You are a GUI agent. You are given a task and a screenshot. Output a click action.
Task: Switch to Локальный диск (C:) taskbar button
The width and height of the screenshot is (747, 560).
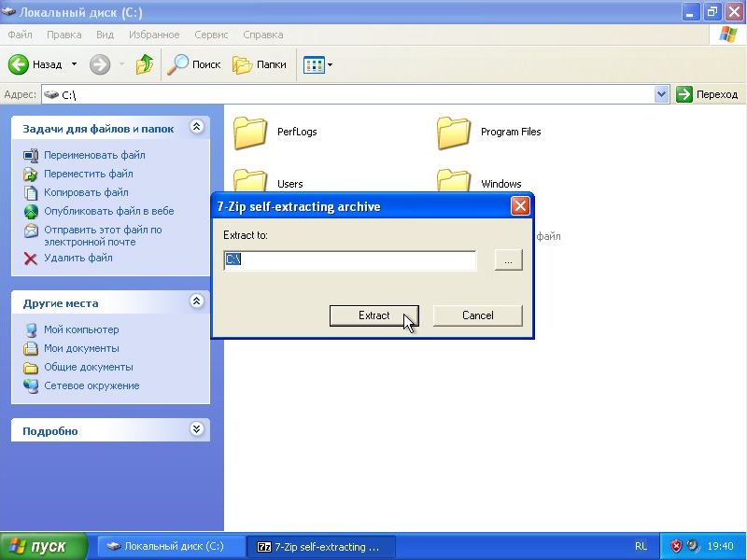click(172, 546)
